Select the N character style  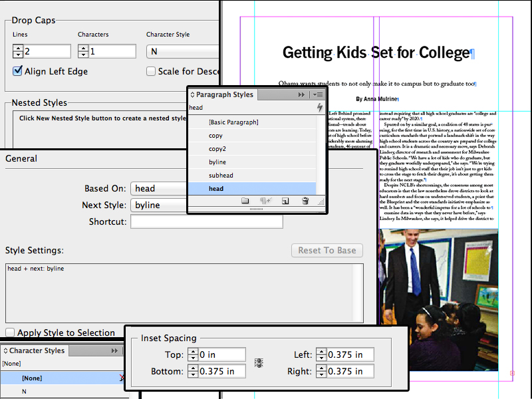pyautogui.click(x=25, y=392)
